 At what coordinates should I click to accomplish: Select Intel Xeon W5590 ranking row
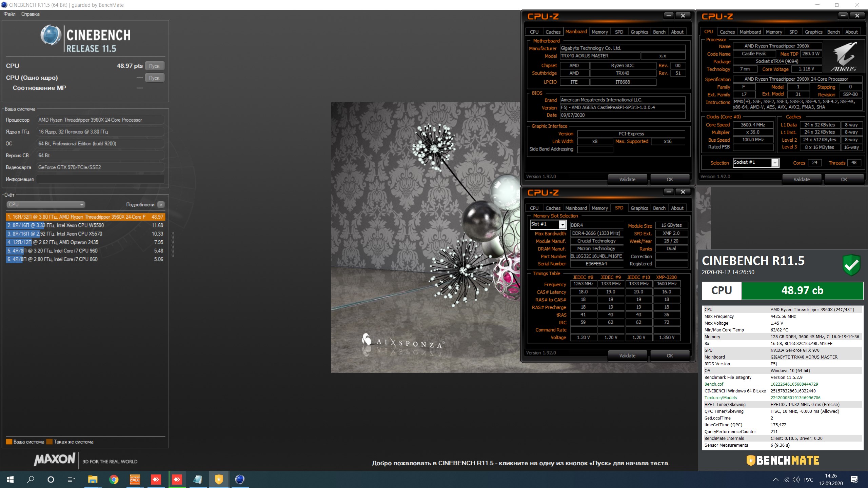click(x=85, y=225)
